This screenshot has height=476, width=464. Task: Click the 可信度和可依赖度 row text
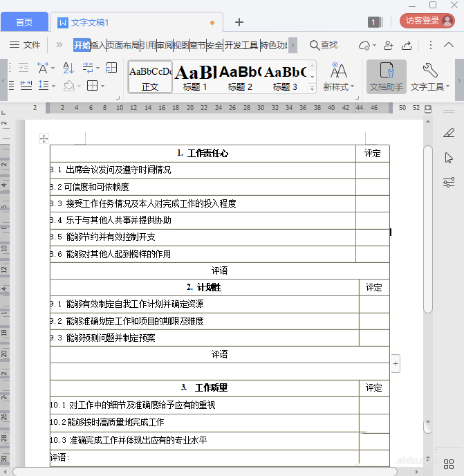(97, 187)
